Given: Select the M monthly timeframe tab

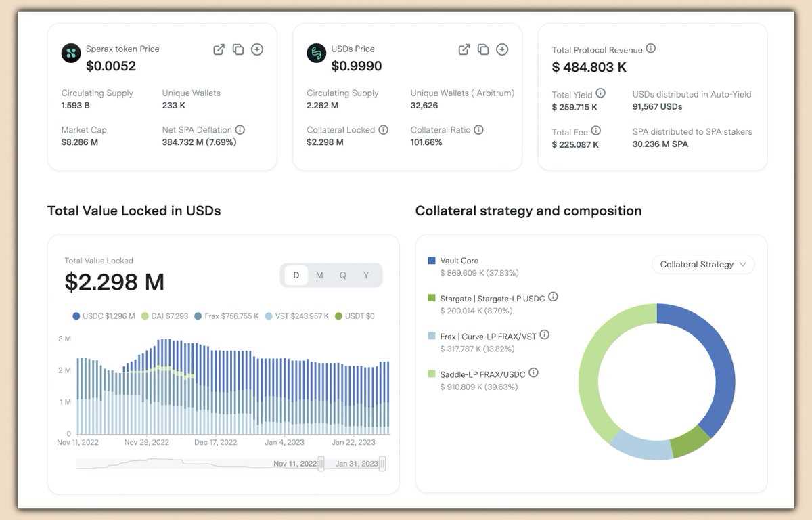Looking at the screenshot, I should point(319,276).
